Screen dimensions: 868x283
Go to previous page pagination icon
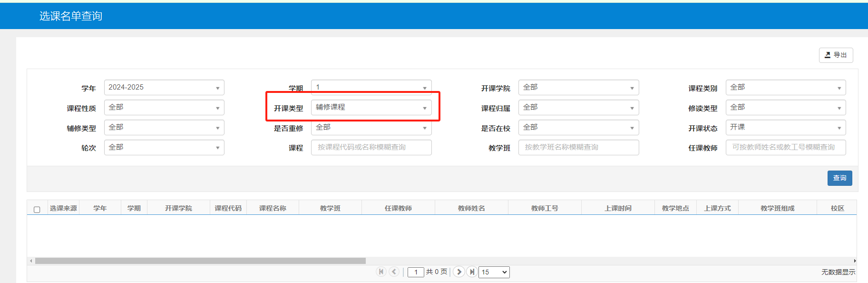394,272
